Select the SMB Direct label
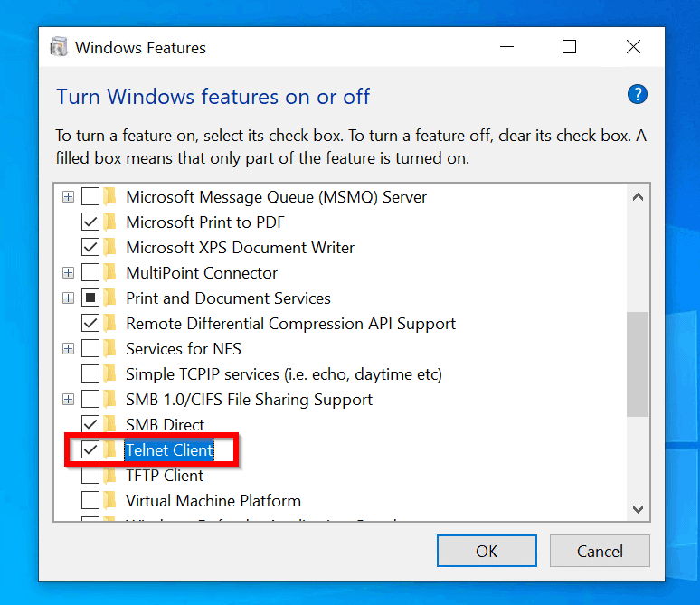700x605 pixels. point(165,425)
